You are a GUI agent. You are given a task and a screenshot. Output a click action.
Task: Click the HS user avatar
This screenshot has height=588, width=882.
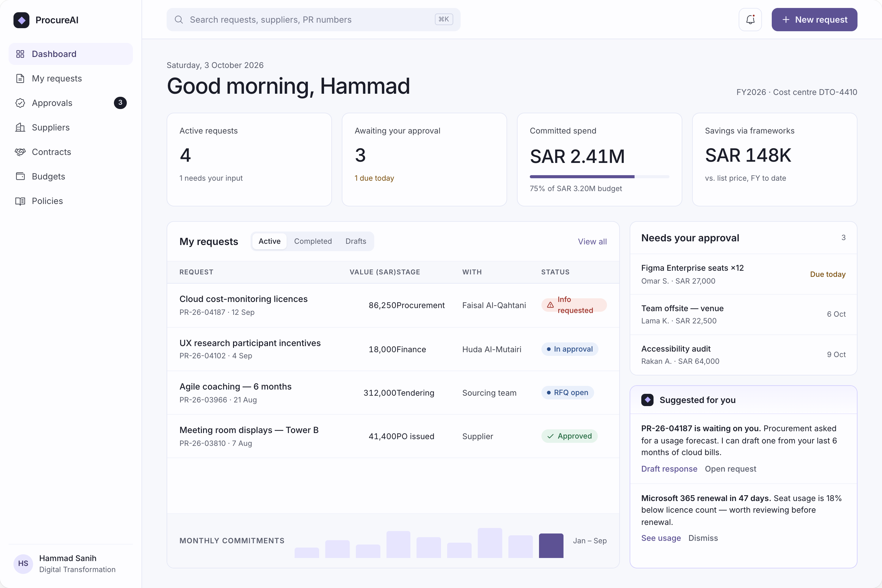coord(23,563)
